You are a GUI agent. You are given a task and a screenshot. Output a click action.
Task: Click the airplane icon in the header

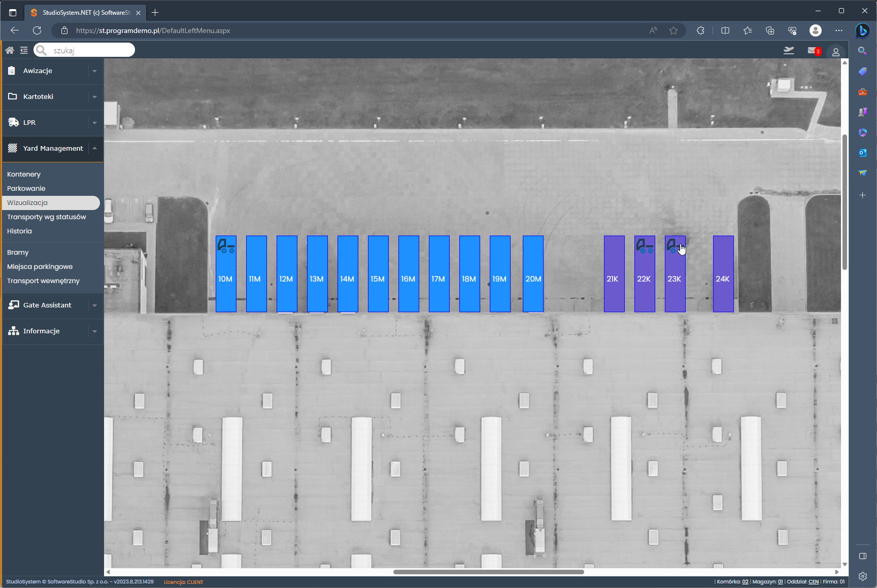pyautogui.click(x=789, y=50)
